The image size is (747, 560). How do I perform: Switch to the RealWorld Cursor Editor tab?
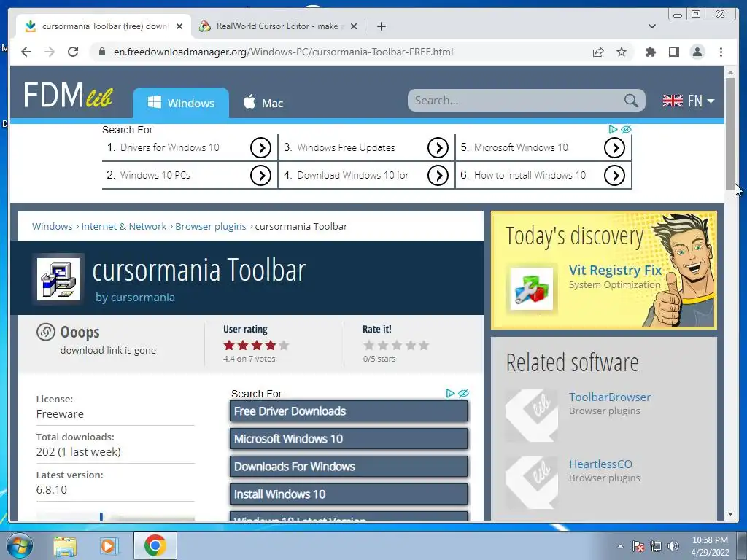[278, 26]
